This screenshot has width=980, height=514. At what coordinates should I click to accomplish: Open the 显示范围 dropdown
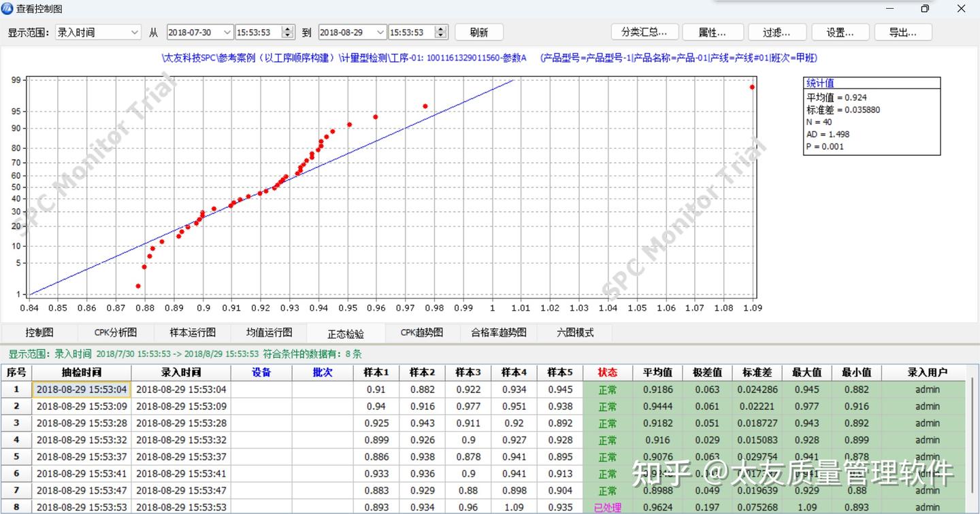97,31
